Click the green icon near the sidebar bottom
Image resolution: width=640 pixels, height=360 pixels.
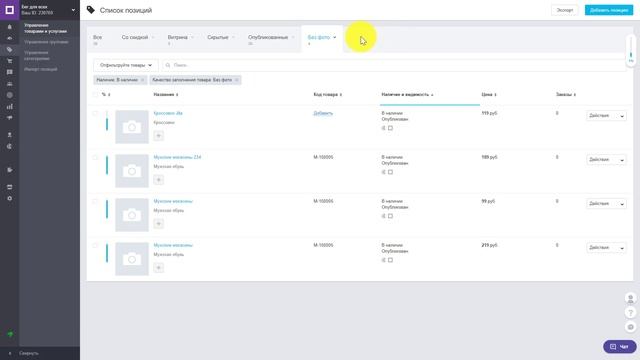point(10,334)
